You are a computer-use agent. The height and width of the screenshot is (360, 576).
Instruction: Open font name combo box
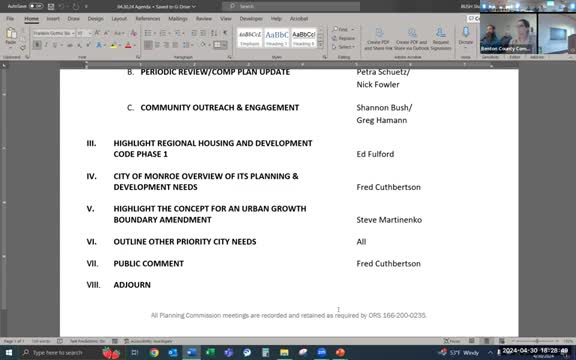click(54, 33)
